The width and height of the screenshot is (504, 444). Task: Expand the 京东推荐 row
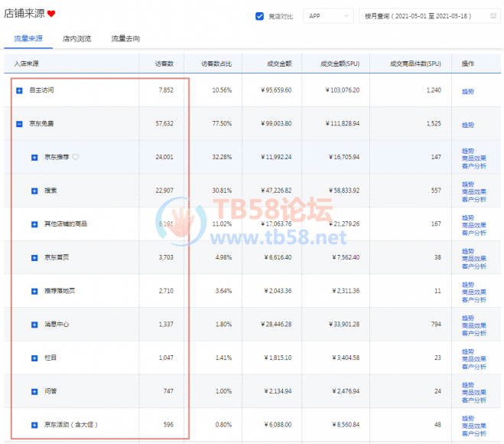(x=34, y=158)
